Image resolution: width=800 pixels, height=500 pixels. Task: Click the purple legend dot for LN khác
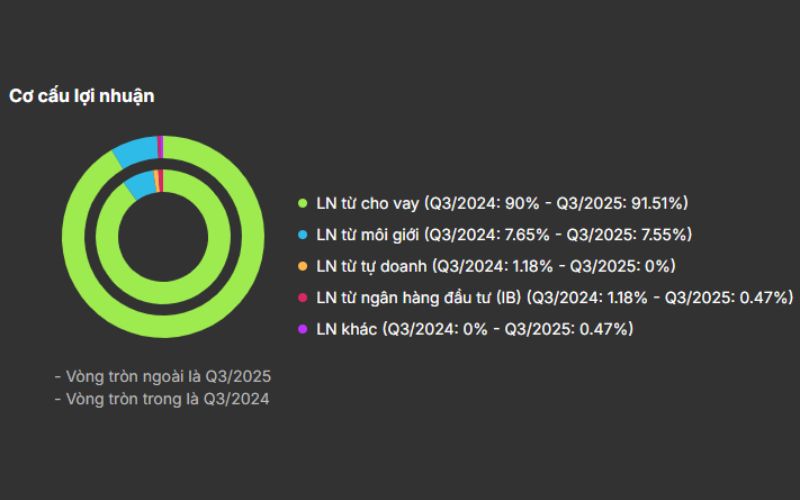tap(303, 328)
